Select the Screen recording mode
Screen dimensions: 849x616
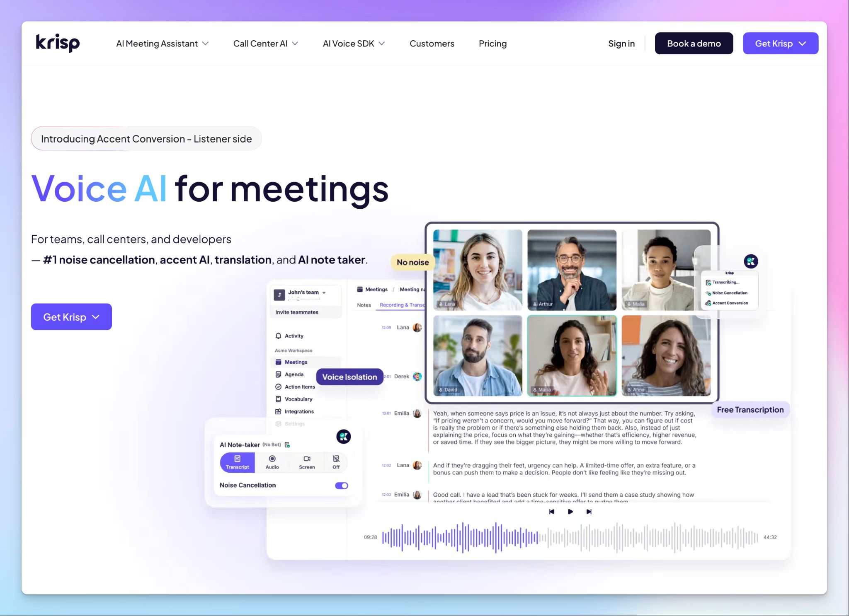click(x=307, y=462)
